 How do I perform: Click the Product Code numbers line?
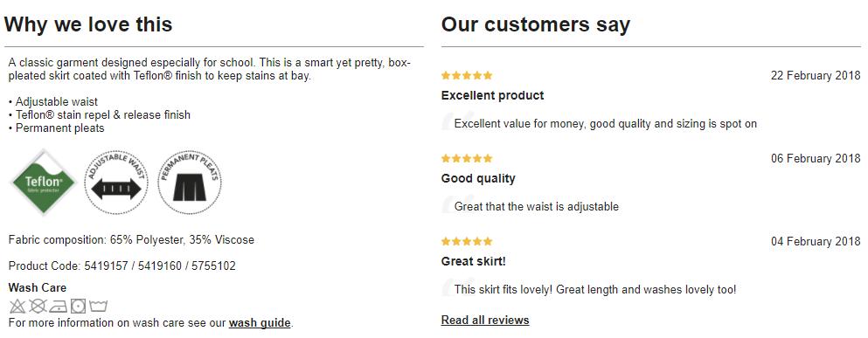pyautogui.click(x=122, y=266)
